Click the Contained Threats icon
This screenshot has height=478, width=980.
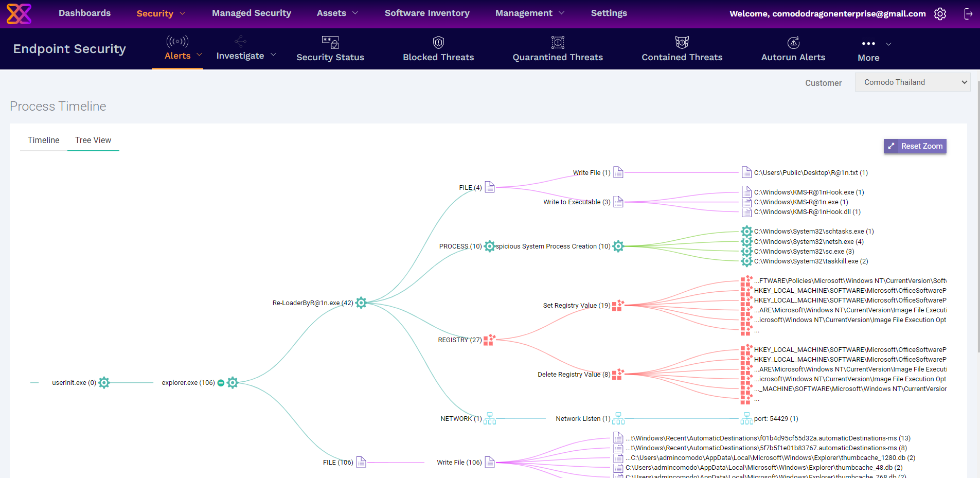pyautogui.click(x=682, y=42)
